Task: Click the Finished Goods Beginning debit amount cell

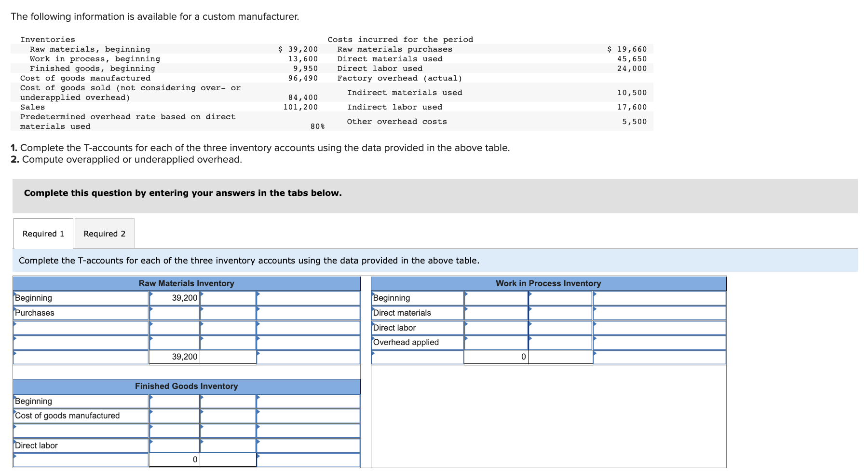Action: (x=175, y=401)
